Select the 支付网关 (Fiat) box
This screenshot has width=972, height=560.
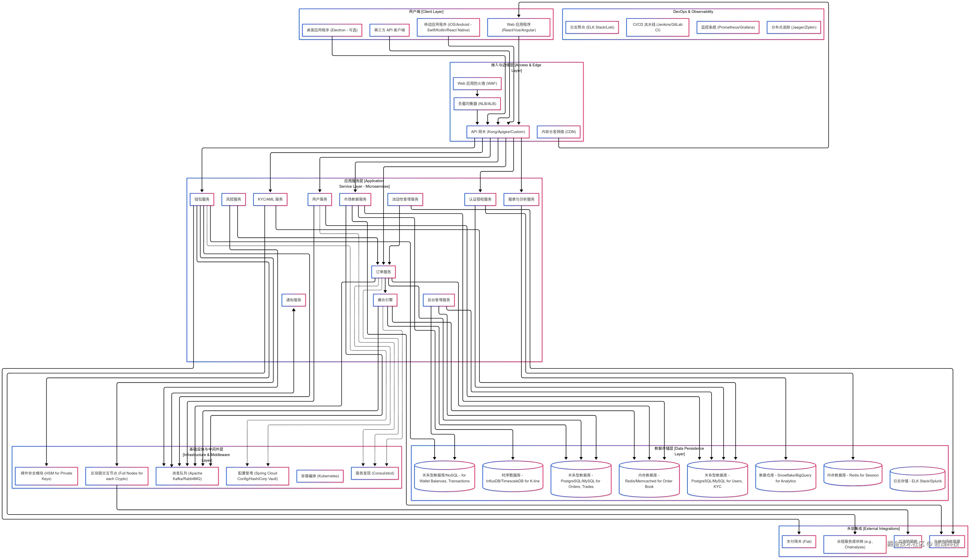[x=799, y=542]
